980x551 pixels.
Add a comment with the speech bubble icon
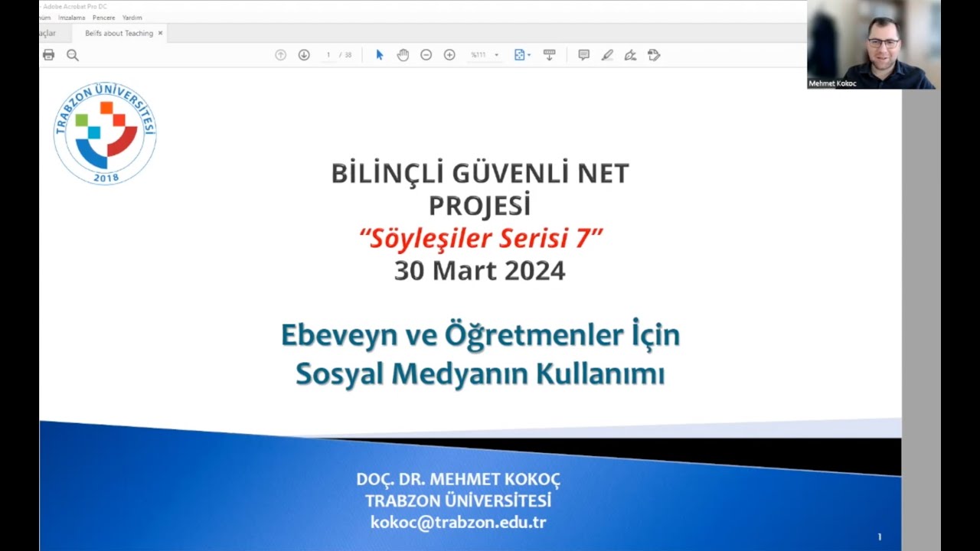[x=583, y=55]
